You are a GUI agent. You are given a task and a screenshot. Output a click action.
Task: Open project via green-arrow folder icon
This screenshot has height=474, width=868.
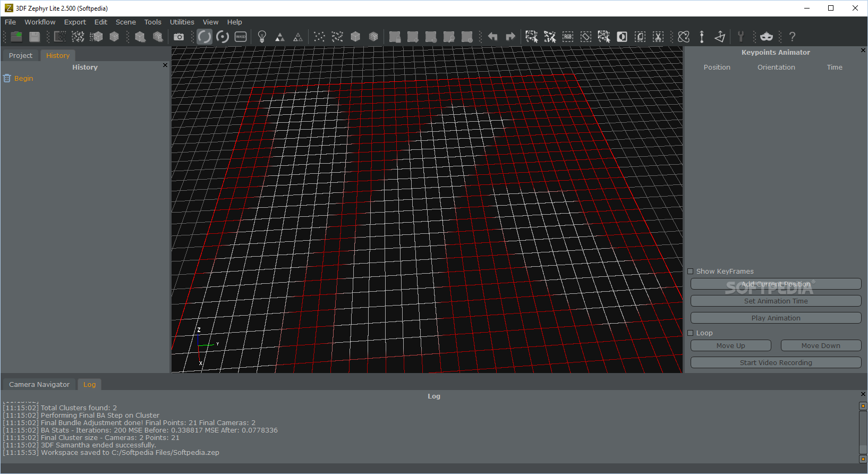click(16, 37)
